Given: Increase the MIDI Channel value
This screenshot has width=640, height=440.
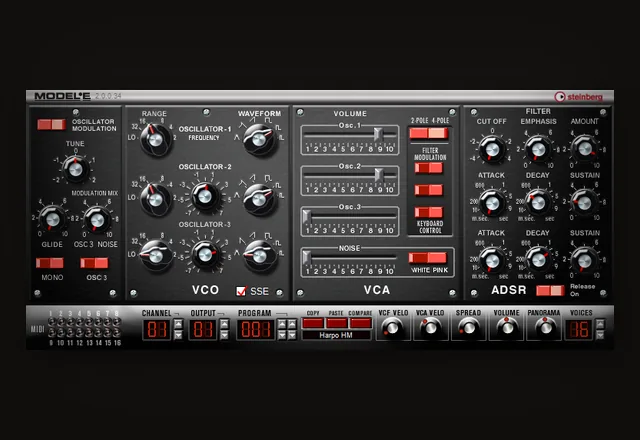Looking at the screenshot, I should (178, 324).
